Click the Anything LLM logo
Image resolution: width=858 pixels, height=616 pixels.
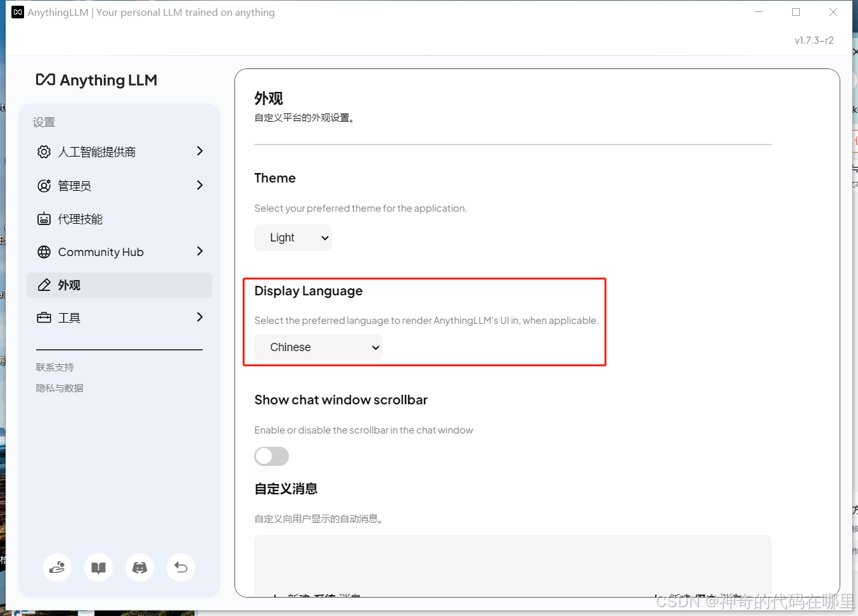[96, 80]
